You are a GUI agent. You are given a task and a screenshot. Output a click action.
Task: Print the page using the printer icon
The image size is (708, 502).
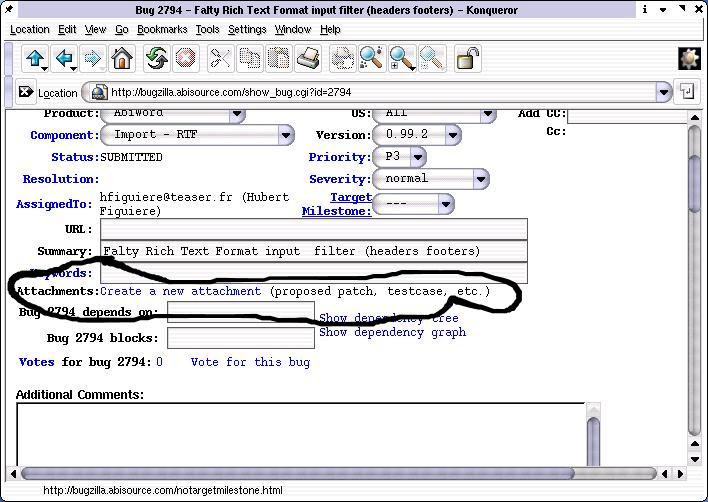tap(309, 59)
